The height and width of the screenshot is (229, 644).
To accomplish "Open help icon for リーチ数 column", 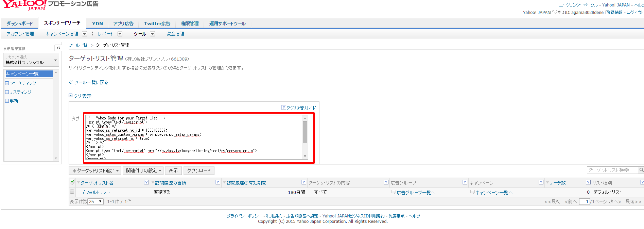I will click(x=588, y=182).
